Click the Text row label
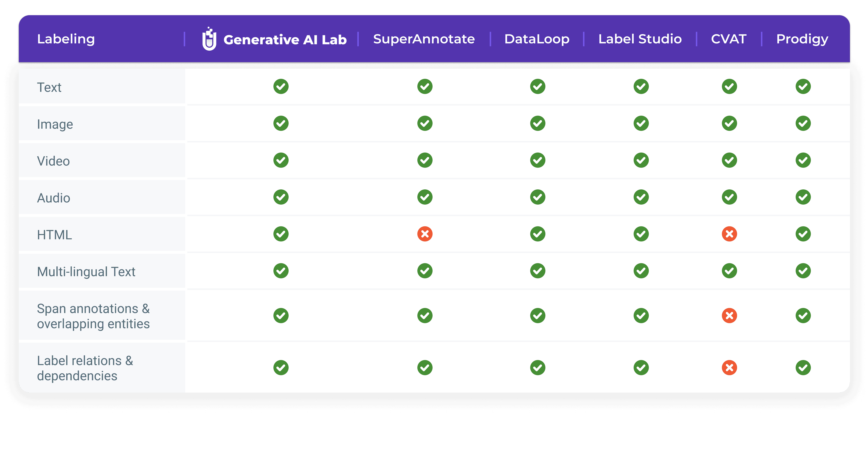This screenshot has width=868, height=454. point(49,88)
